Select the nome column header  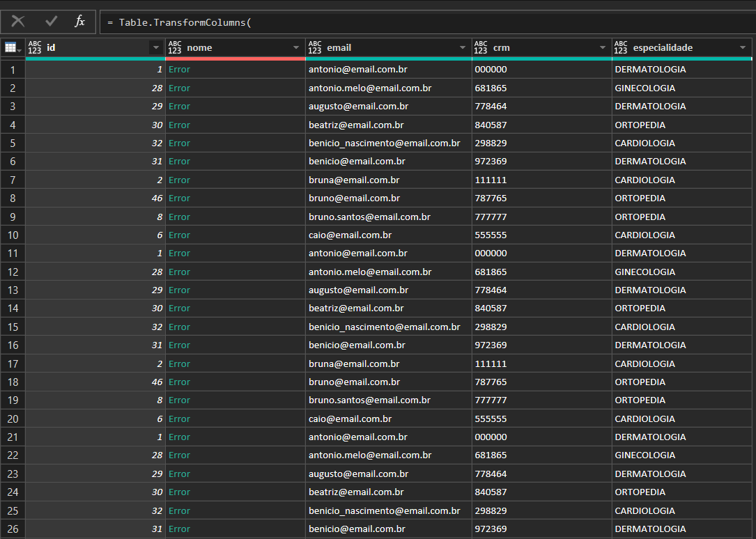click(236, 47)
